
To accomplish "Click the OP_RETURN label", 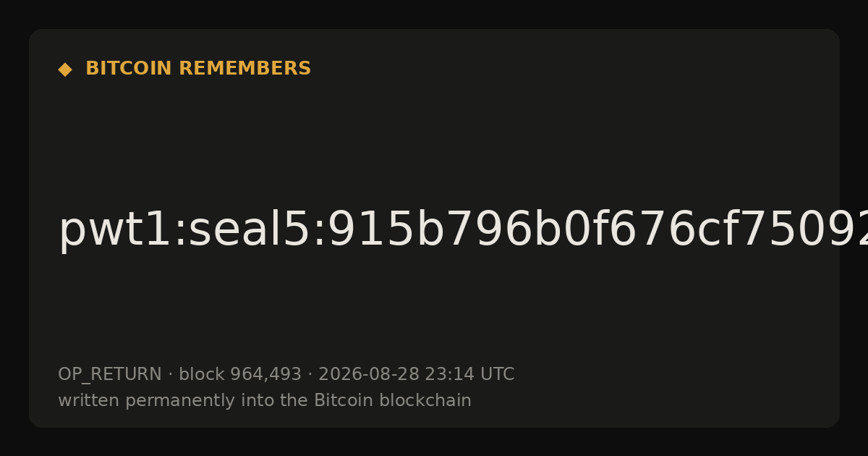I will [110, 375].
